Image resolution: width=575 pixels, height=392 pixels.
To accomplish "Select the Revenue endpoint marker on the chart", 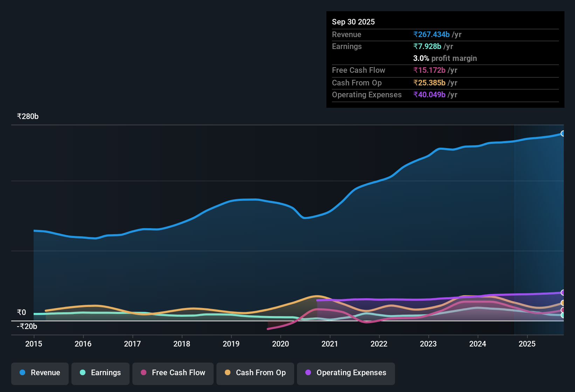I will [x=563, y=133].
